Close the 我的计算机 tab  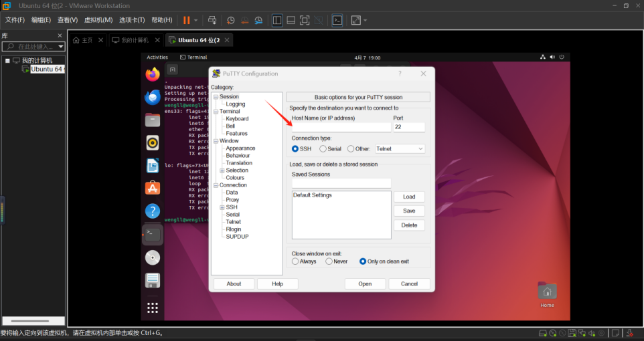157,40
